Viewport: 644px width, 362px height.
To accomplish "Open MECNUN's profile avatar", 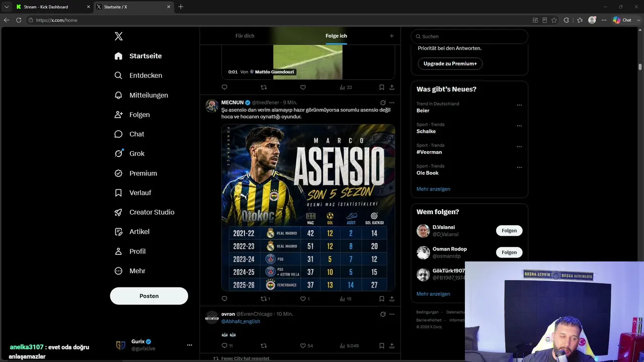I will click(x=212, y=106).
